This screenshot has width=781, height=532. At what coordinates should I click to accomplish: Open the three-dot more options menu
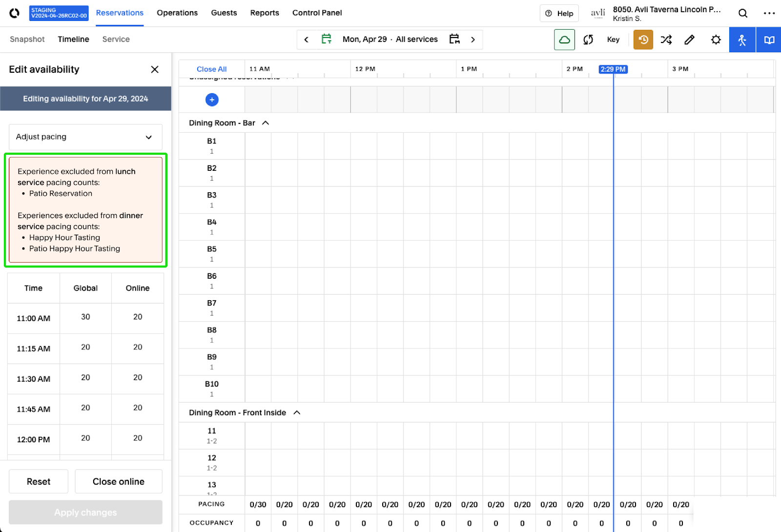pos(769,13)
